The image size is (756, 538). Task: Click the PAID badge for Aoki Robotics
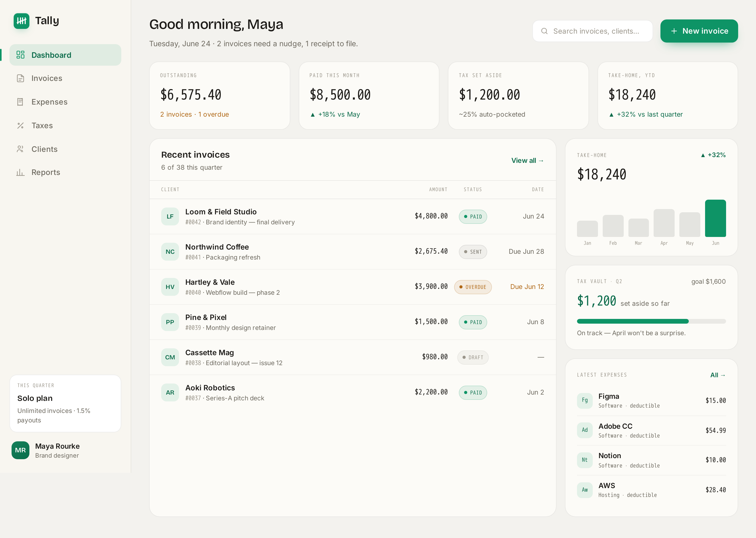473,392
